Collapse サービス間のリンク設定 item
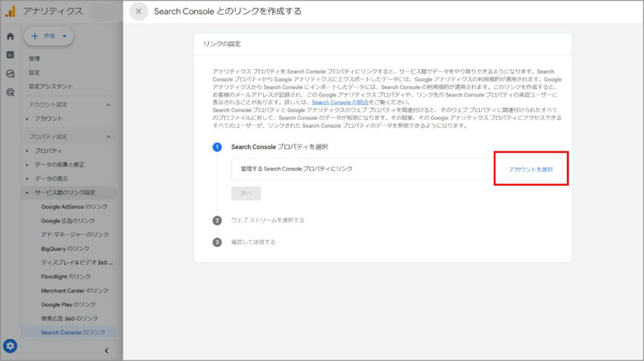 coord(27,192)
